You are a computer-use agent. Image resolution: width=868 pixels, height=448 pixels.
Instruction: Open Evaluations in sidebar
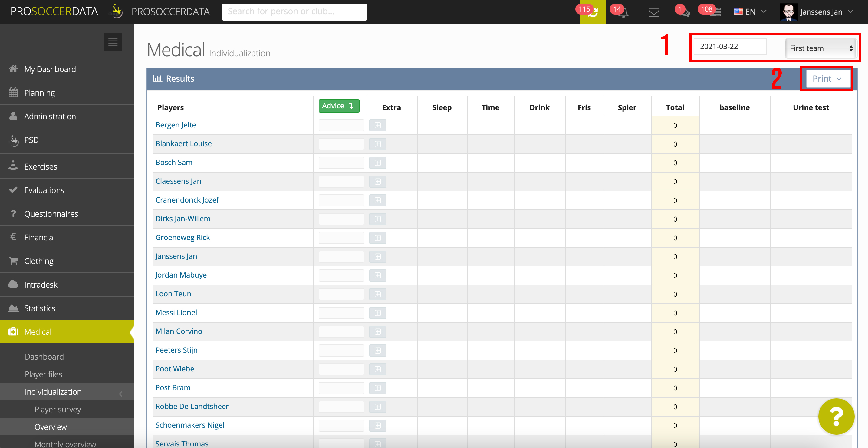[67, 190]
